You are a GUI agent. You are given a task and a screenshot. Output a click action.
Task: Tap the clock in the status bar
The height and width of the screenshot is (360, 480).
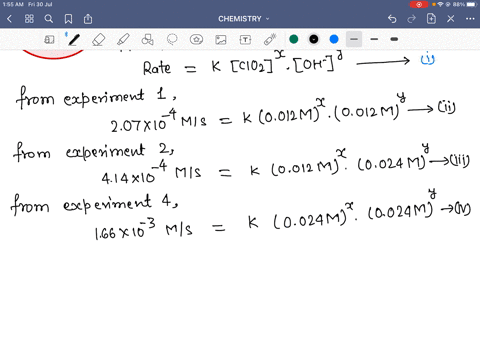pos(12,4)
